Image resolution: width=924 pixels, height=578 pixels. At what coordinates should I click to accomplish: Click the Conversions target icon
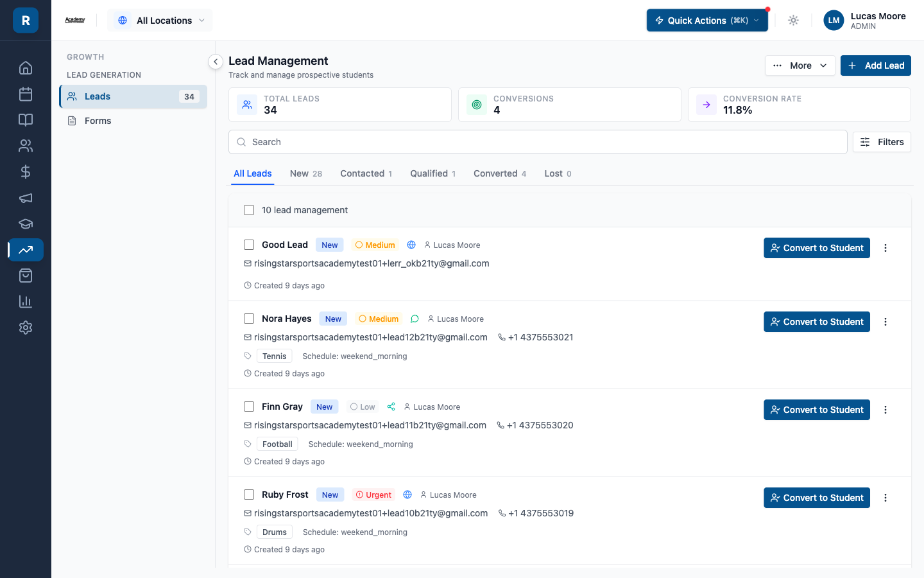477,105
